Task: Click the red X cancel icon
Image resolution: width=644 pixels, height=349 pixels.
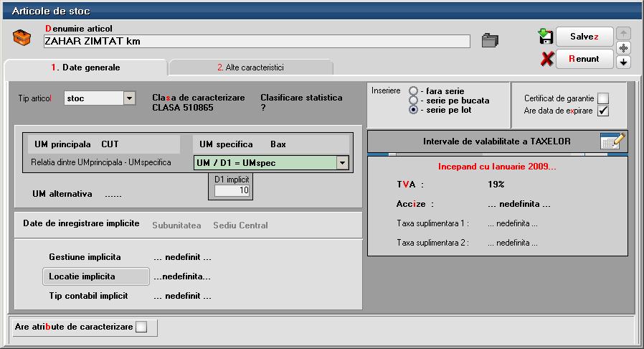Action: [x=546, y=59]
